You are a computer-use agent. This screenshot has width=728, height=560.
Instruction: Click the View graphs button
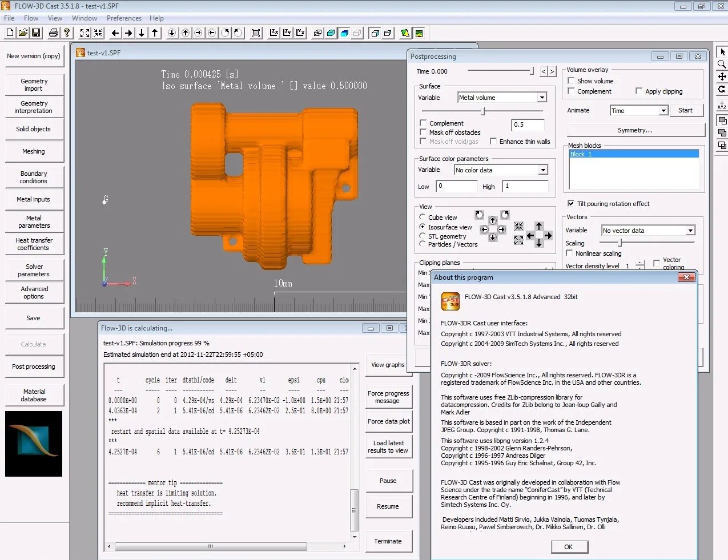(388, 365)
